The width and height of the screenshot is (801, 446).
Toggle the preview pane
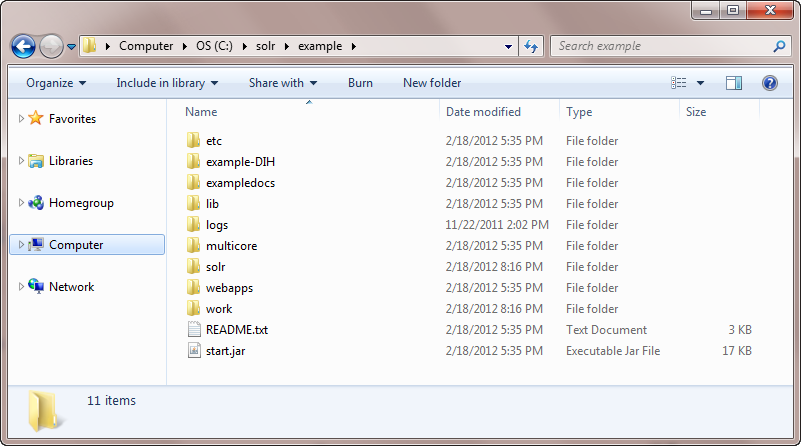tap(734, 83)
